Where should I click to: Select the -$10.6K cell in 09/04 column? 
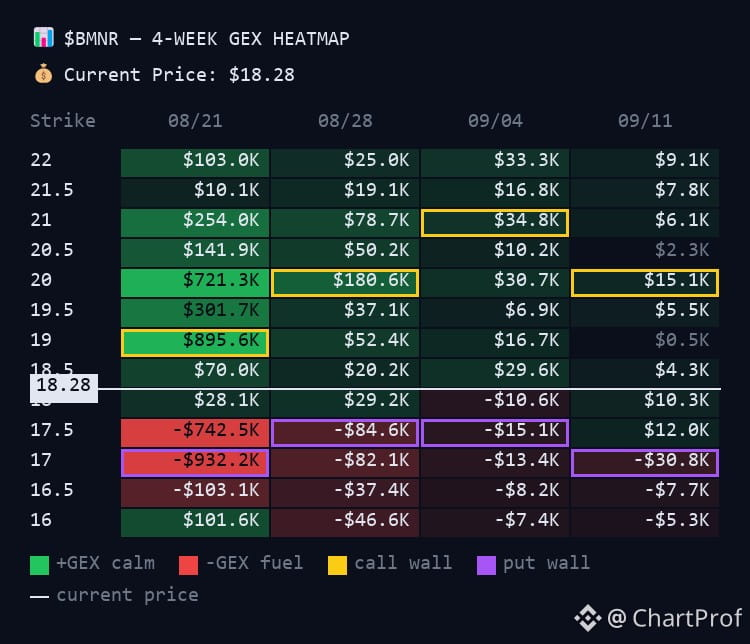point(495,403)
